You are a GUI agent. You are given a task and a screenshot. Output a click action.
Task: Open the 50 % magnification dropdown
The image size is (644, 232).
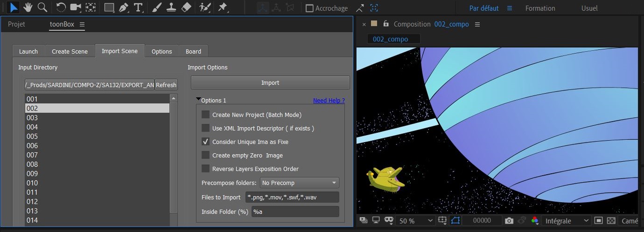[x=414, y=221]
